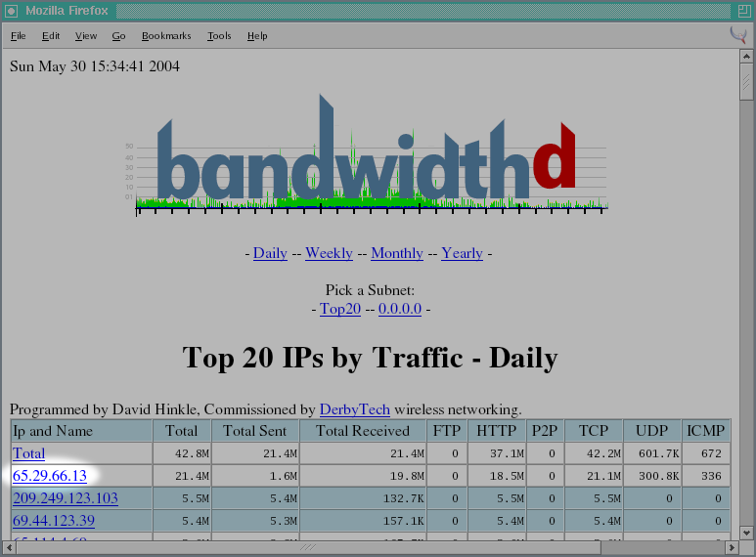Viewport: 756px width, 557px height.
Task: Open the 69.44.123.39 IP link
Action: pos(54,521)
